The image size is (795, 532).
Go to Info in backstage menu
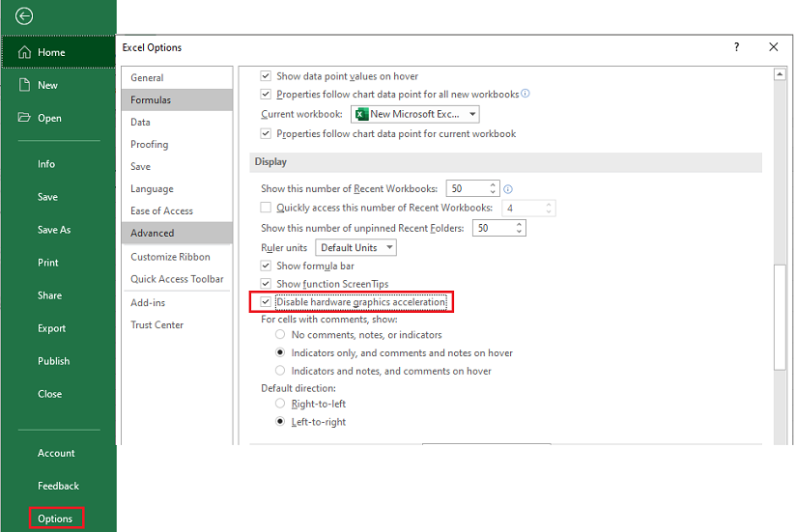46,164
